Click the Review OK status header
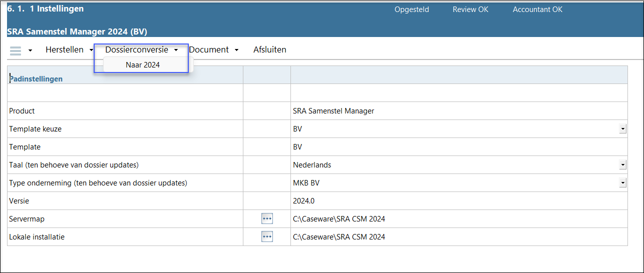Viewport: 644px width, 273px height. (x=470, y=9)
